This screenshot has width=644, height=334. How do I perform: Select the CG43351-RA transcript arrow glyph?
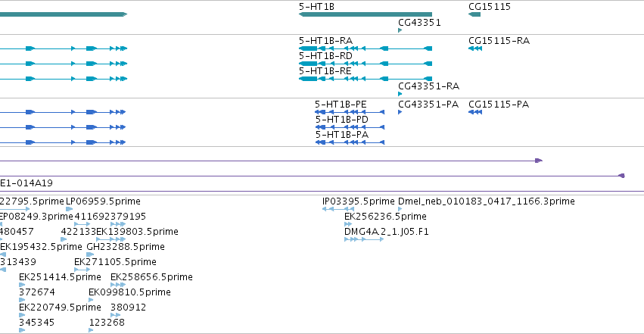click(x=400, y=94)
